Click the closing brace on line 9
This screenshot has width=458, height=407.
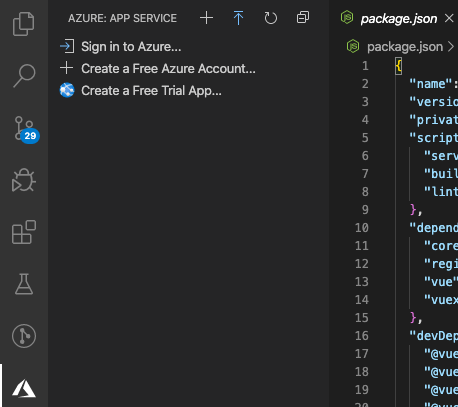click(413, 210)
